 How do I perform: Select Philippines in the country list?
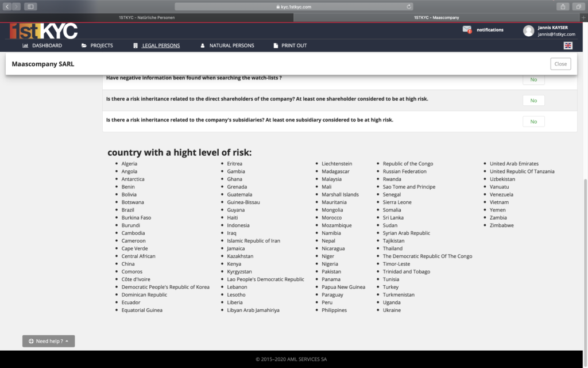[334, 310]
